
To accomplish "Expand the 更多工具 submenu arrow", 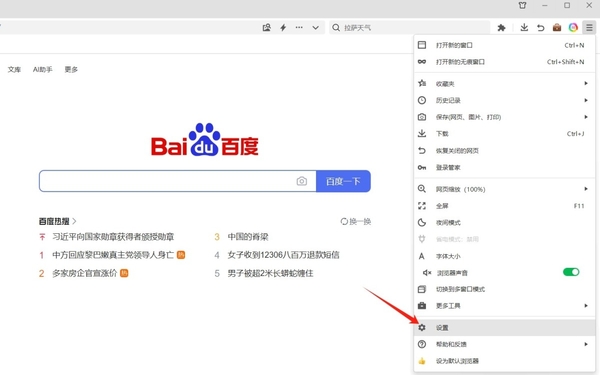I will (x=586, y=305).
